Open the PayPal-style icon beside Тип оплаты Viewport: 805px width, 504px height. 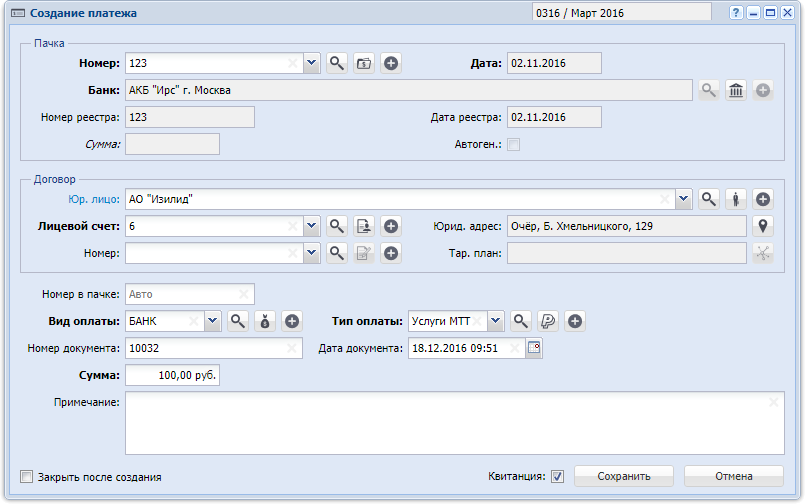[x=548, y=321]
